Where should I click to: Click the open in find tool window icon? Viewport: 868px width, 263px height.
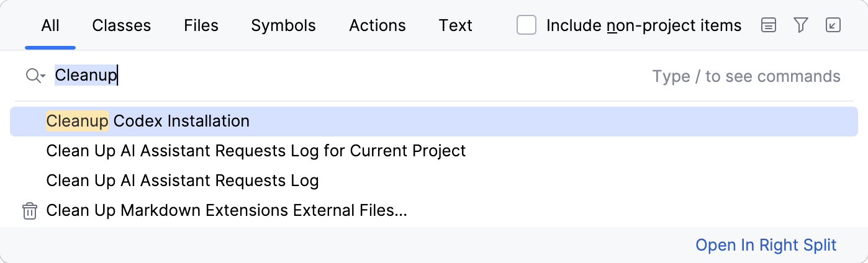coord(833,25)
